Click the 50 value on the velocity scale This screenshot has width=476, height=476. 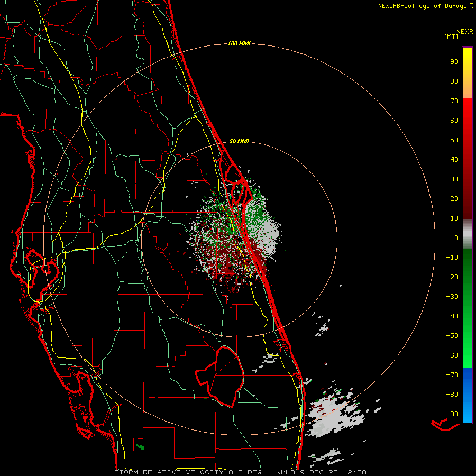[x=454, y=140]
